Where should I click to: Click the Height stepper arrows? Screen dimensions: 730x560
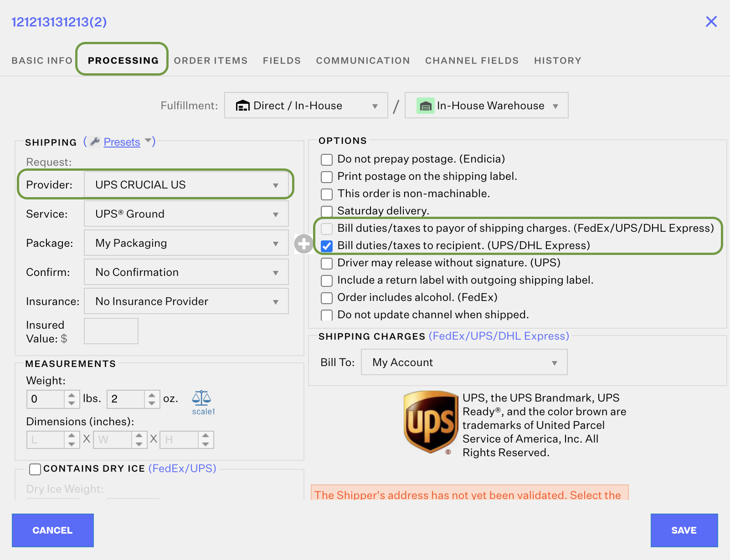[206, 440]
